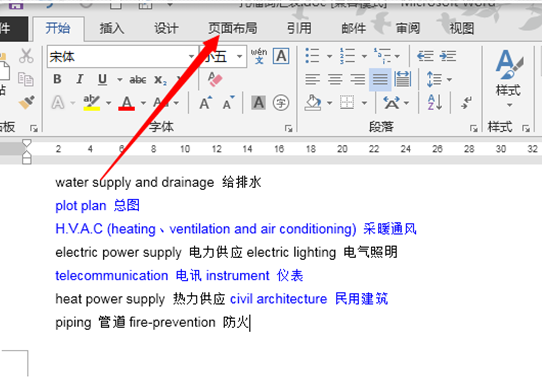Sort text A-Z icon
This screenshot has height=377, width=542.
434,103
